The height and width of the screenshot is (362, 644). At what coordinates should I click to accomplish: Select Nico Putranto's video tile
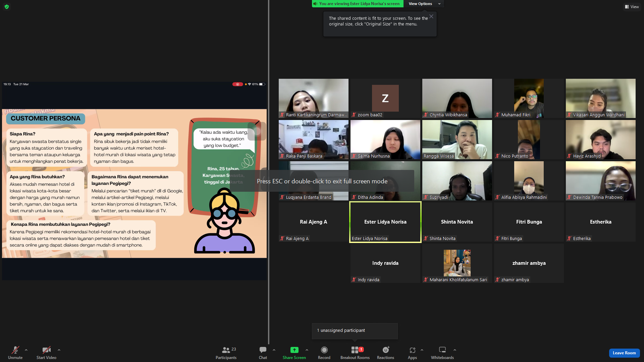pos(529,139)
